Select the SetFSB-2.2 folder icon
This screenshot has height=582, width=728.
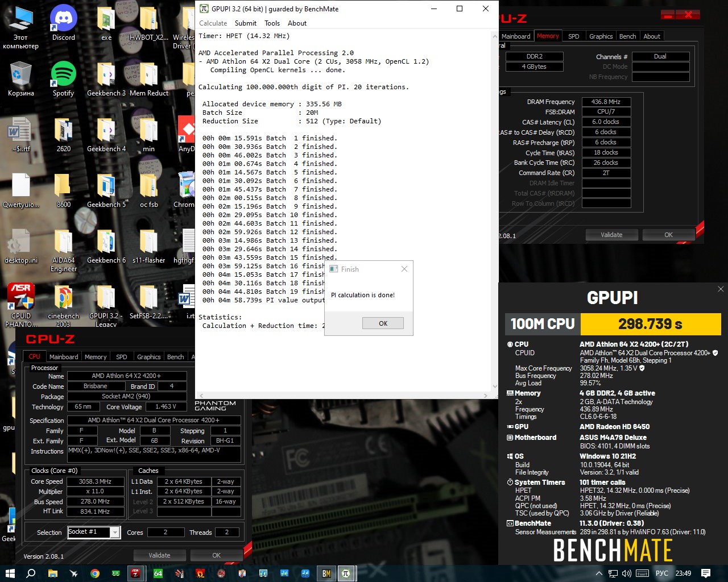pos(149,302)
